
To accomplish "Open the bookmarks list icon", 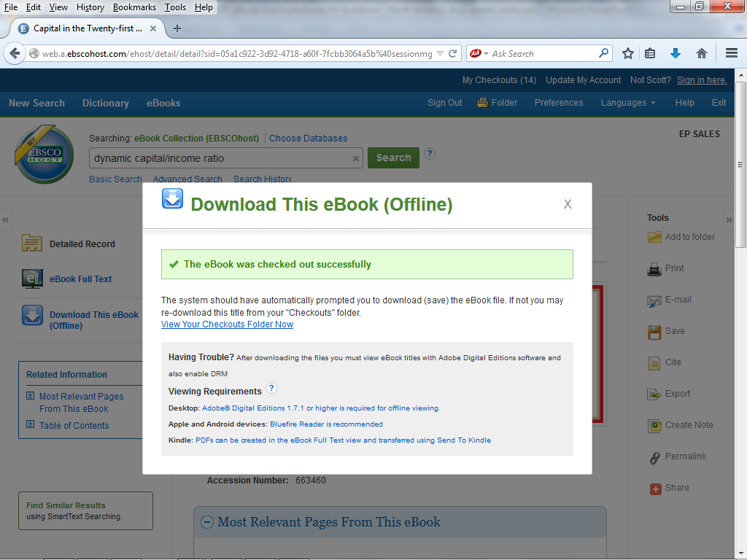I will coord(650,53).
